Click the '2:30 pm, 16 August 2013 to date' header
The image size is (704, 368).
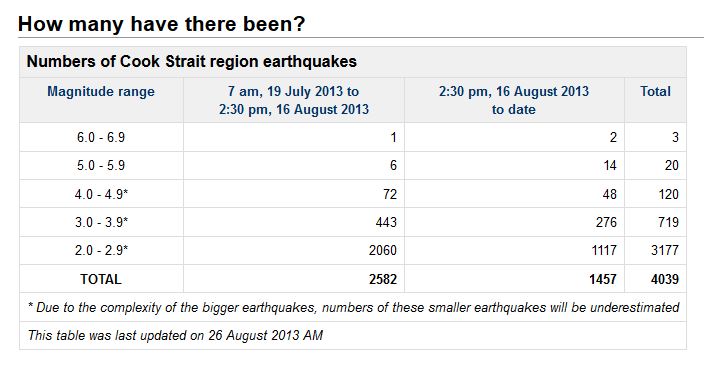click(514, 100)
